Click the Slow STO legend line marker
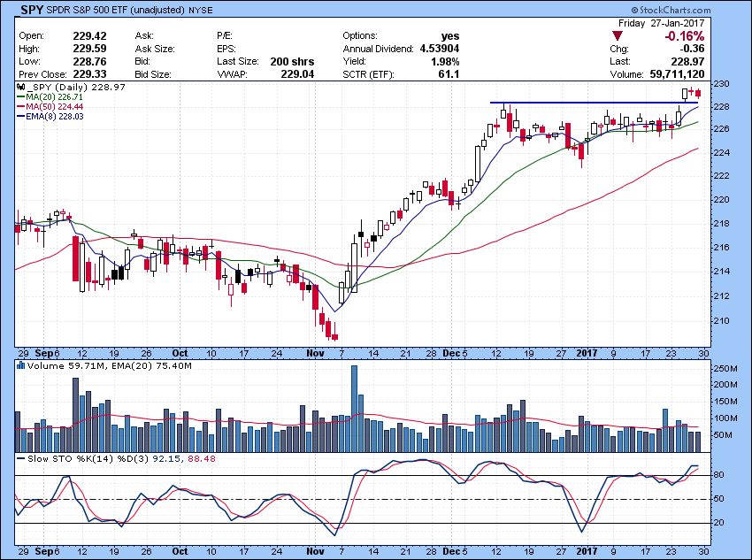Screen dimensions: 752x560 point(21,458)
